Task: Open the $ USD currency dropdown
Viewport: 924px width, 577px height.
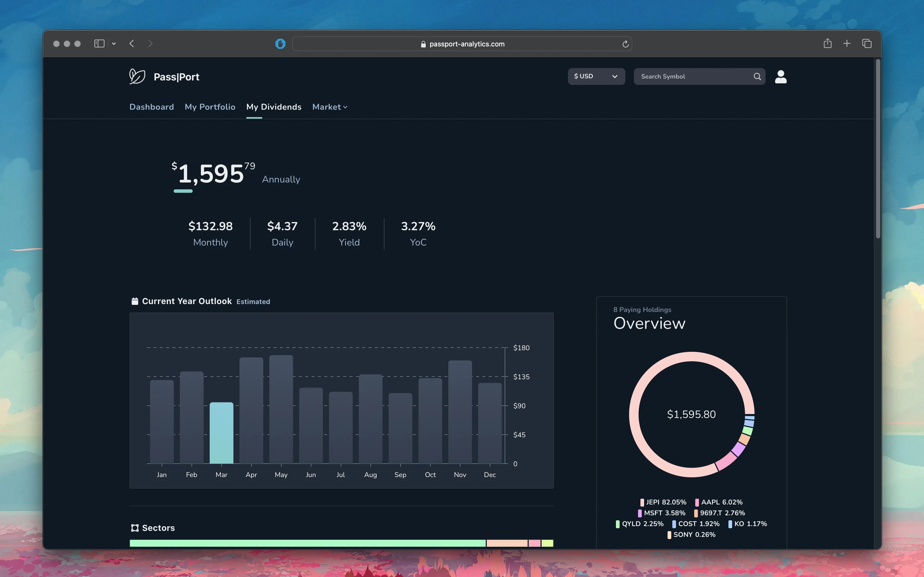Action: (596, 76)
